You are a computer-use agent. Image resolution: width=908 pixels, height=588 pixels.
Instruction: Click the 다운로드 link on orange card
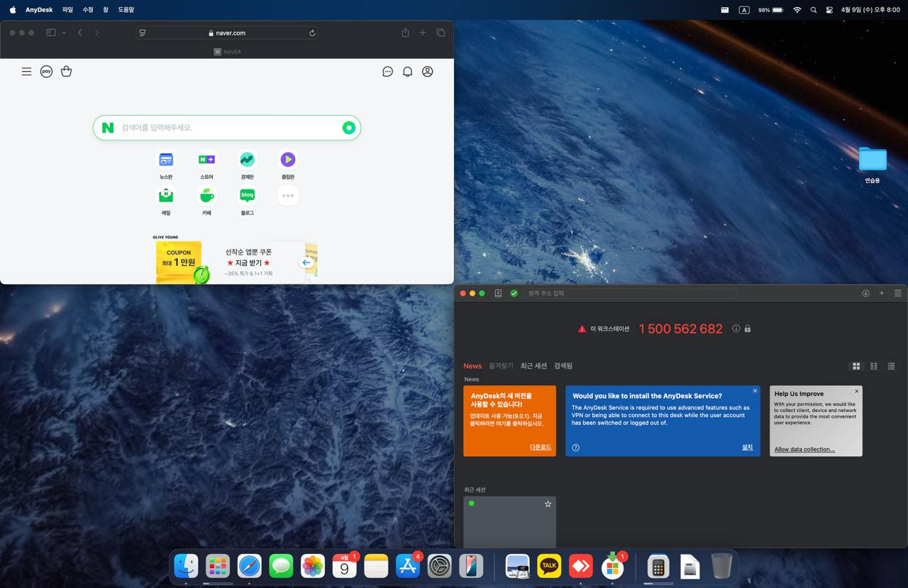[541, 448]
